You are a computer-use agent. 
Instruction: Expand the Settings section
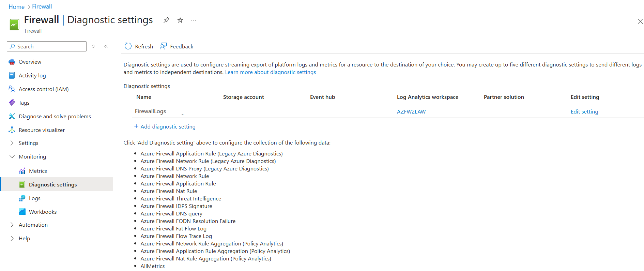(12, 143)
